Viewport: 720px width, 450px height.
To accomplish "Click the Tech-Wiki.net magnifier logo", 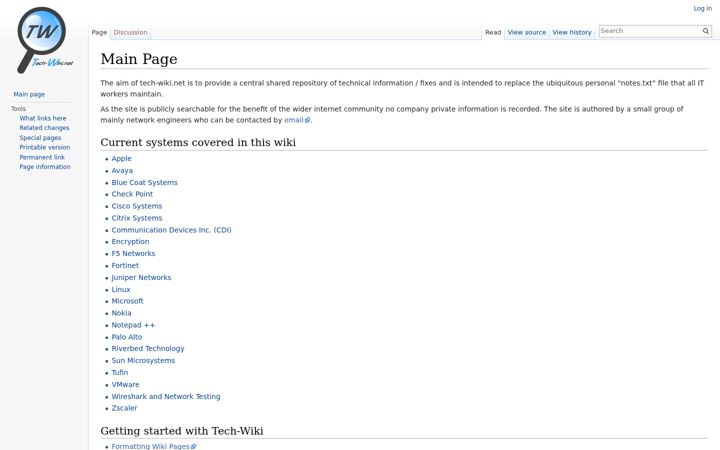I will click(45, 40).
